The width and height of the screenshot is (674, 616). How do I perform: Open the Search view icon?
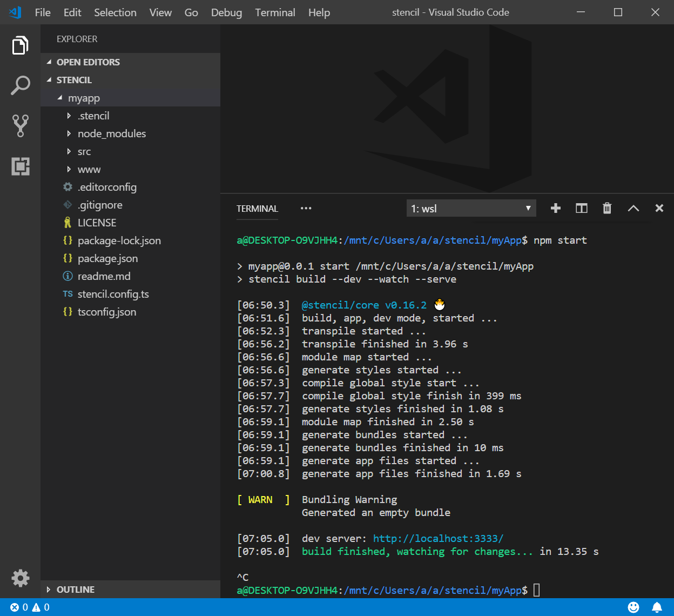tap(20, 85)
